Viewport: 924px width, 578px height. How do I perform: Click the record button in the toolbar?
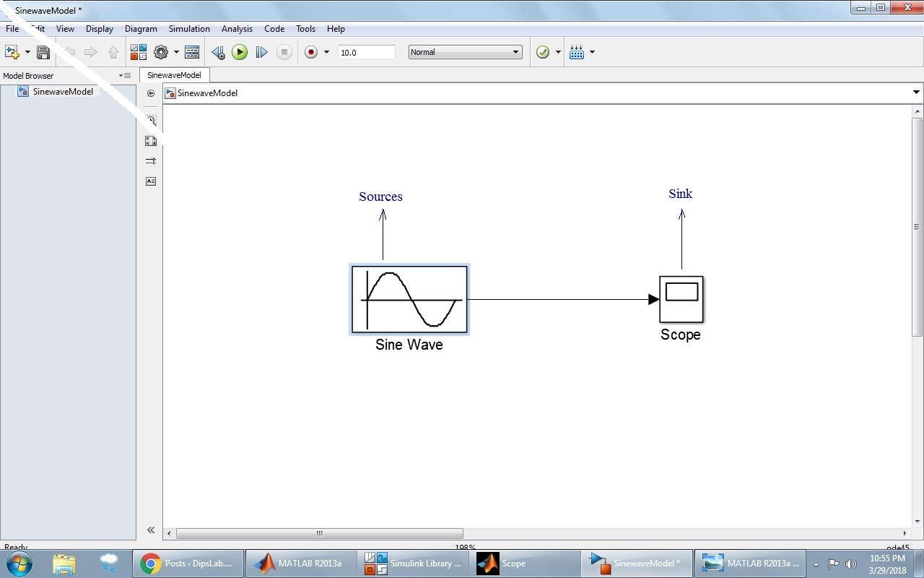click(x=311, y=52)
